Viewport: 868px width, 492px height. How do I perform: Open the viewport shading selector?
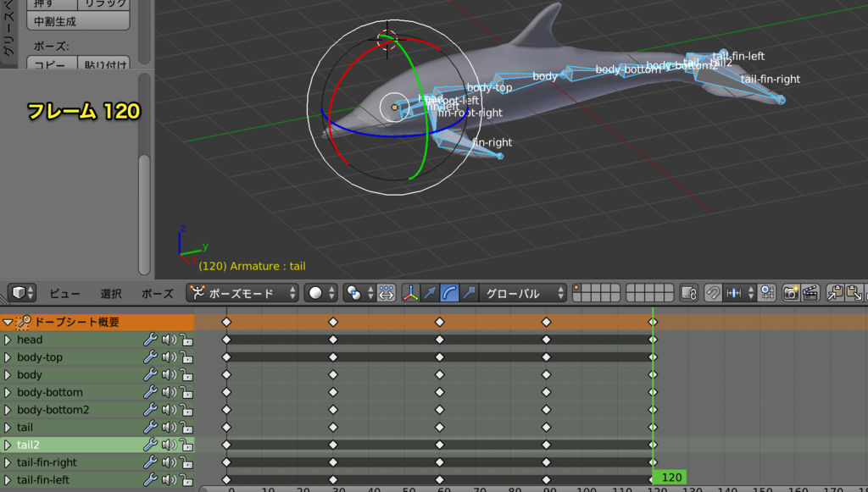pyautogui.click(x=320, y=293)
